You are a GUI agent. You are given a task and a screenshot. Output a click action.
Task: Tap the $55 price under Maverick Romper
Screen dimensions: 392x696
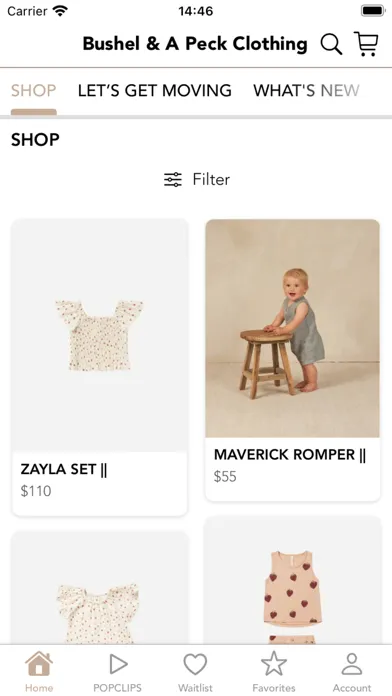(225, 477)
